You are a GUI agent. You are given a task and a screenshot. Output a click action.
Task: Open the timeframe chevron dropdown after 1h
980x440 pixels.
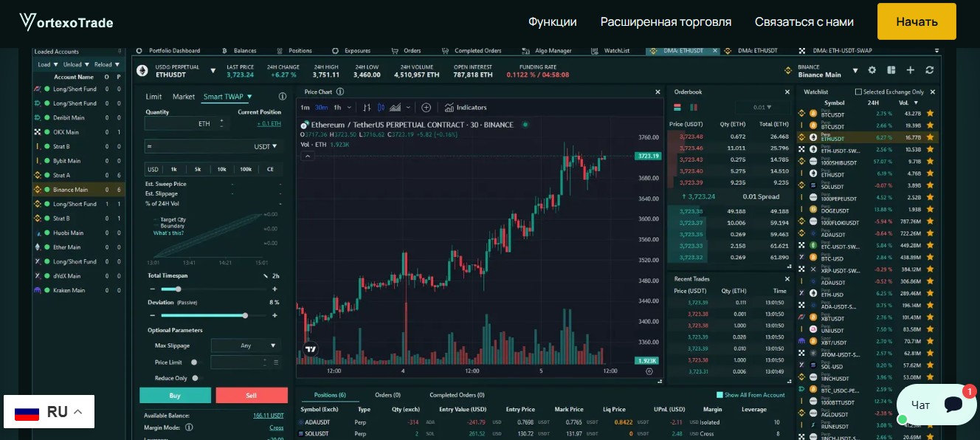350,107
